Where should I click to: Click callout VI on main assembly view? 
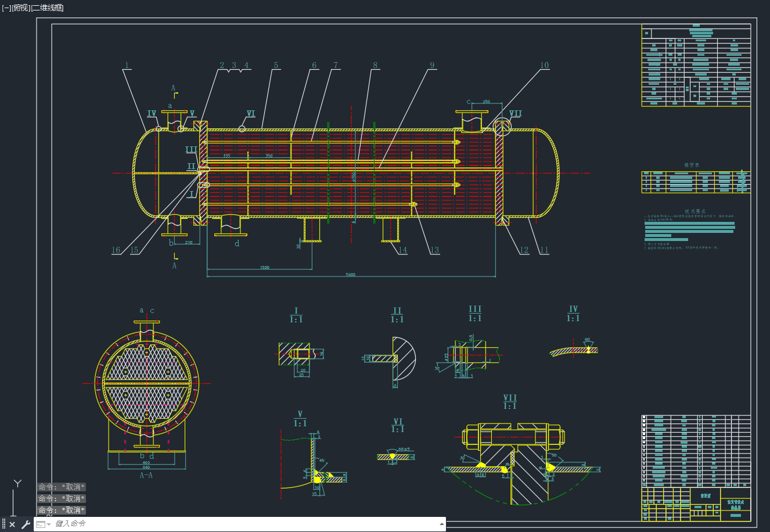(251, 114)
